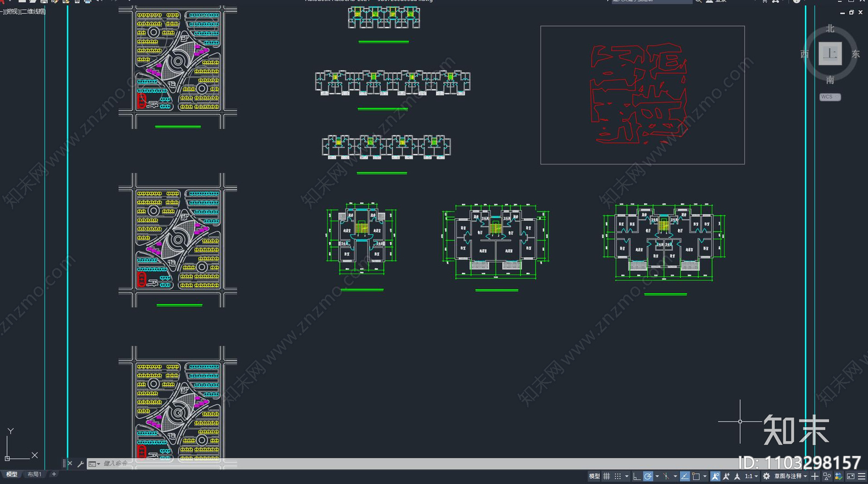Restore down the drawing window
The height and width of the screenshot is (484, 868).
click(851, 12)
